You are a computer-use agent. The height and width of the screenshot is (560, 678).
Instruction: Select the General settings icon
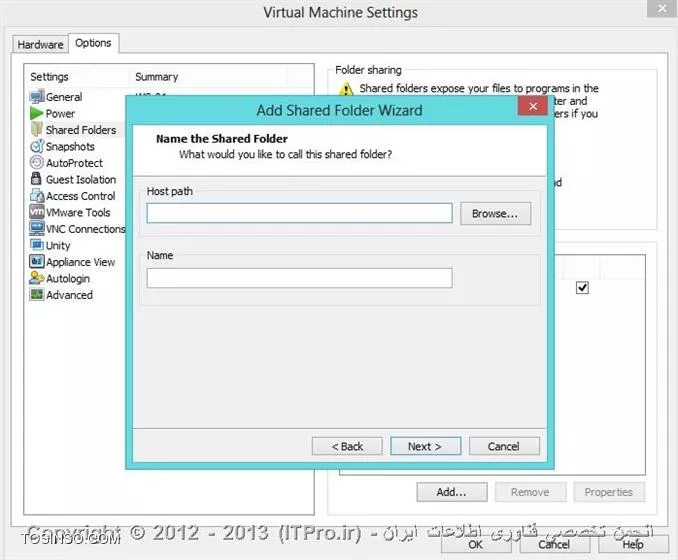click(37, 96)
